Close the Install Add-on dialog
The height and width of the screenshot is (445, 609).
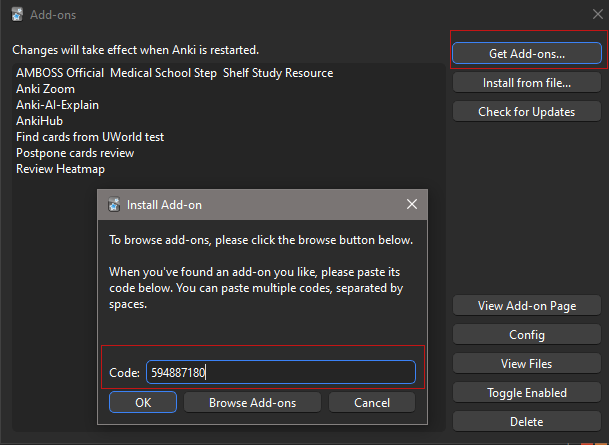412,204
